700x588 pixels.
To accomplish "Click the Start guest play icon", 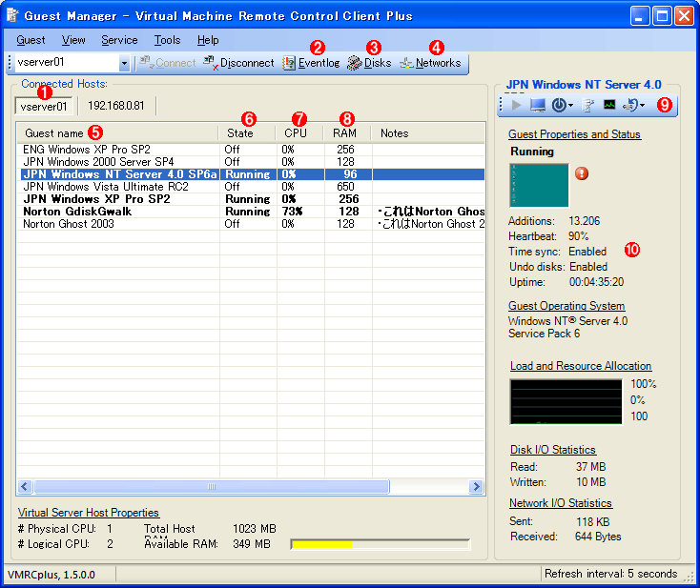I will point(516,105).
